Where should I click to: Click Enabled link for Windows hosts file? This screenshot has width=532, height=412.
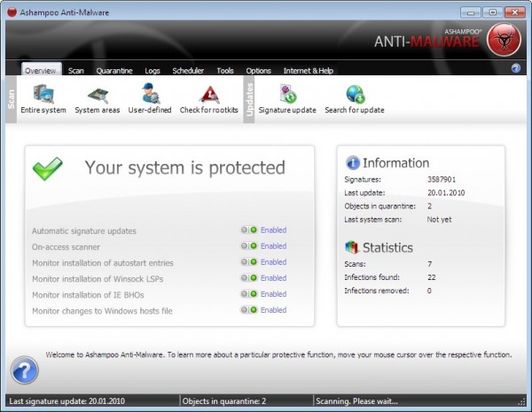(x=273, y=309)
